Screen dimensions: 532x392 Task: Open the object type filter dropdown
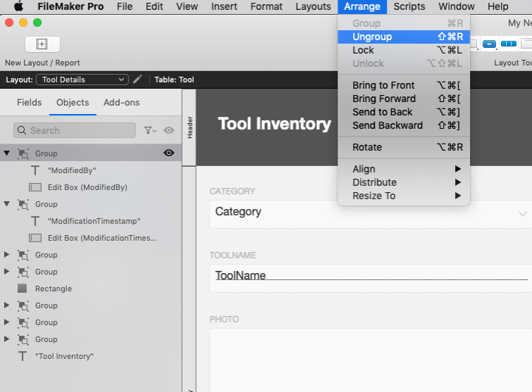(150, 130)
